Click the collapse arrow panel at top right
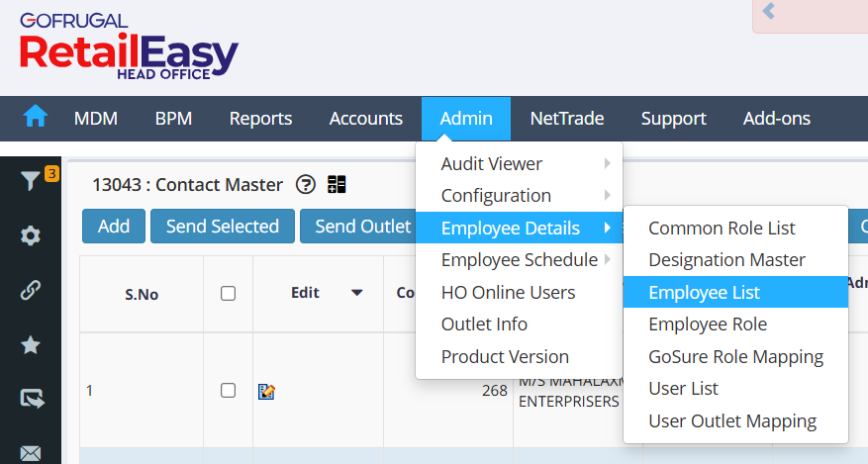 point(768,13)
